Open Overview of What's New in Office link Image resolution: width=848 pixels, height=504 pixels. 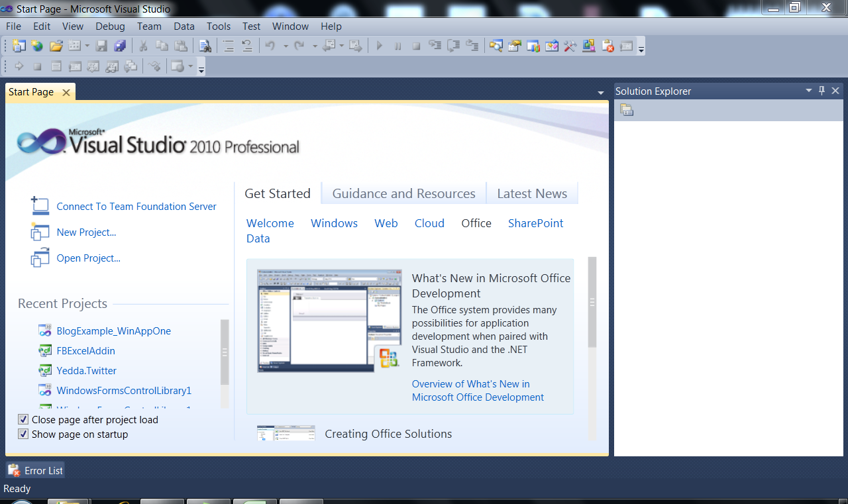point(478,391)
